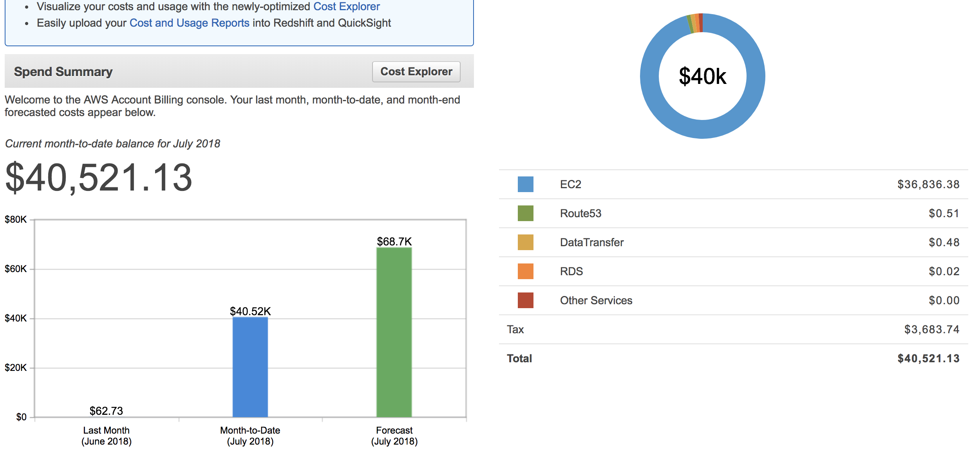Click the blue EC2 color swatch
This screenshot has width=980, height=454.
[x=525, y=184]
